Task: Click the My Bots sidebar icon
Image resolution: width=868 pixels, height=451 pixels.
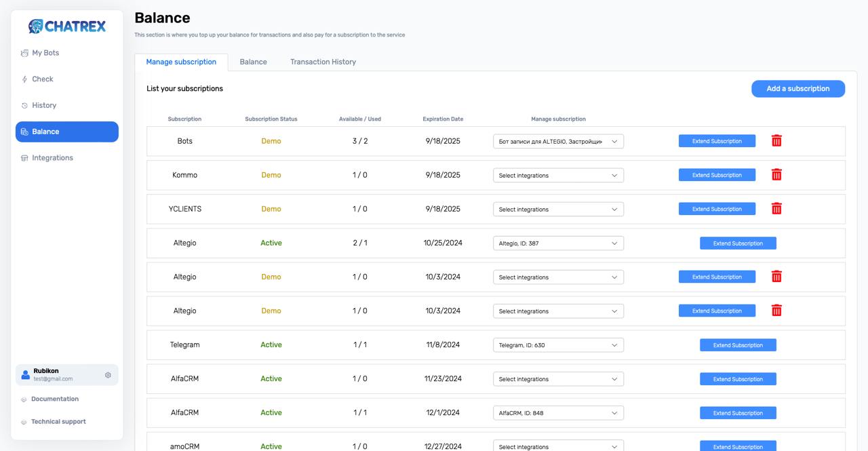Action: coord(24,53)
